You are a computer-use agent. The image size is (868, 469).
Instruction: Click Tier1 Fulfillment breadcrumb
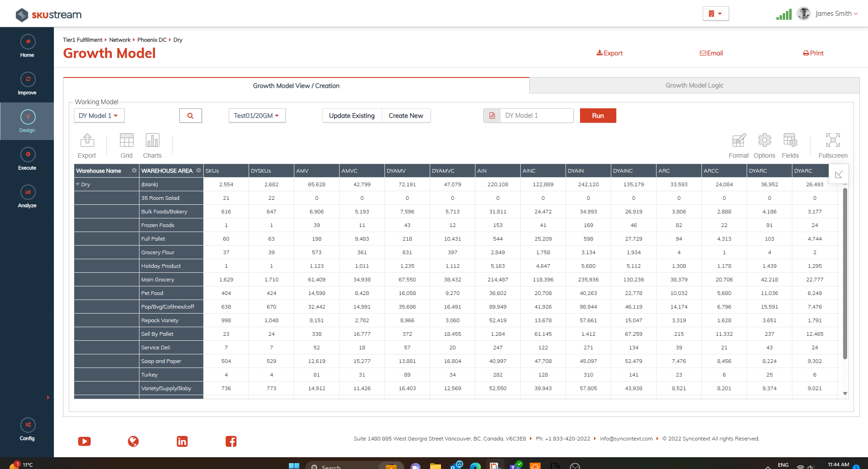[82, 40]
